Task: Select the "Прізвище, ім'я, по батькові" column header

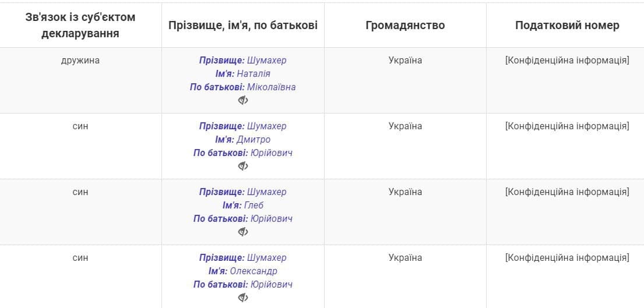Action: pyautogui.click(x=242, y=25)
